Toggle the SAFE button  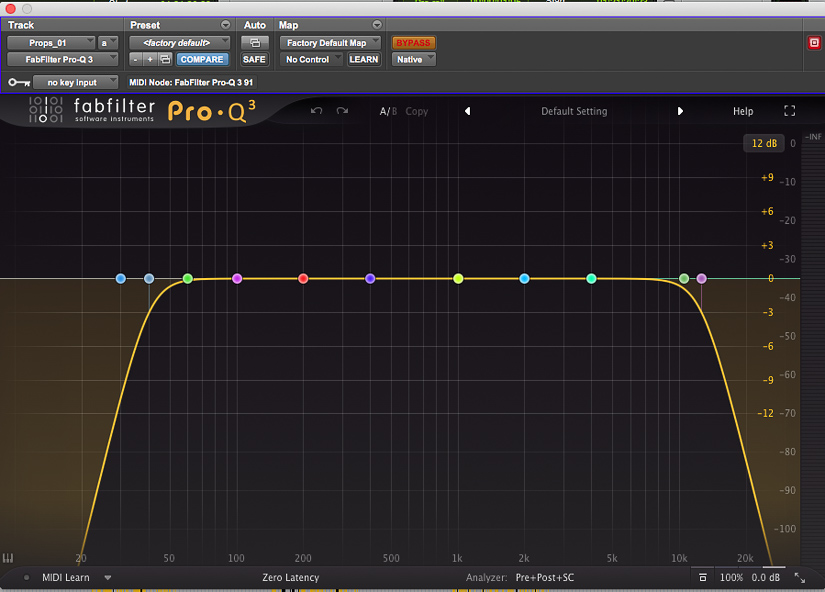[x=254, y=59]
